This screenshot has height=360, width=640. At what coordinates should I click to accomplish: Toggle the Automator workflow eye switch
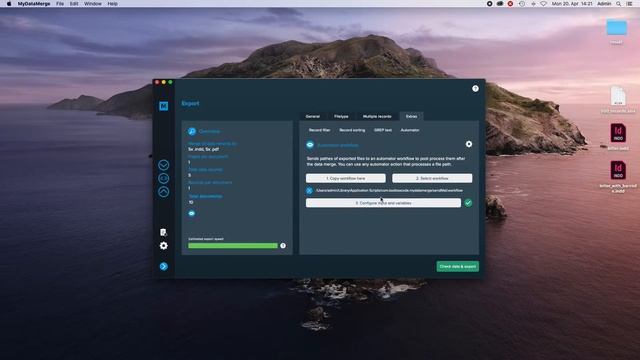click(310, 145)
